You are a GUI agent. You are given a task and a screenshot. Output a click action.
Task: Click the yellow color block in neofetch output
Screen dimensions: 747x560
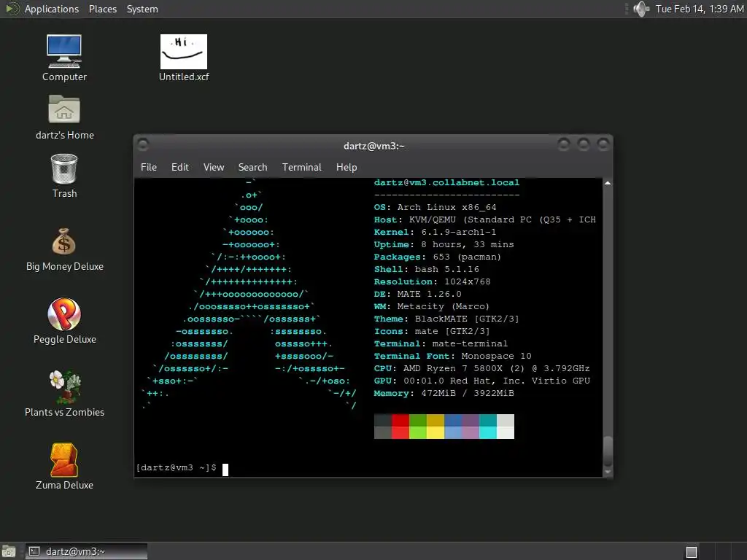coord(436,426)
